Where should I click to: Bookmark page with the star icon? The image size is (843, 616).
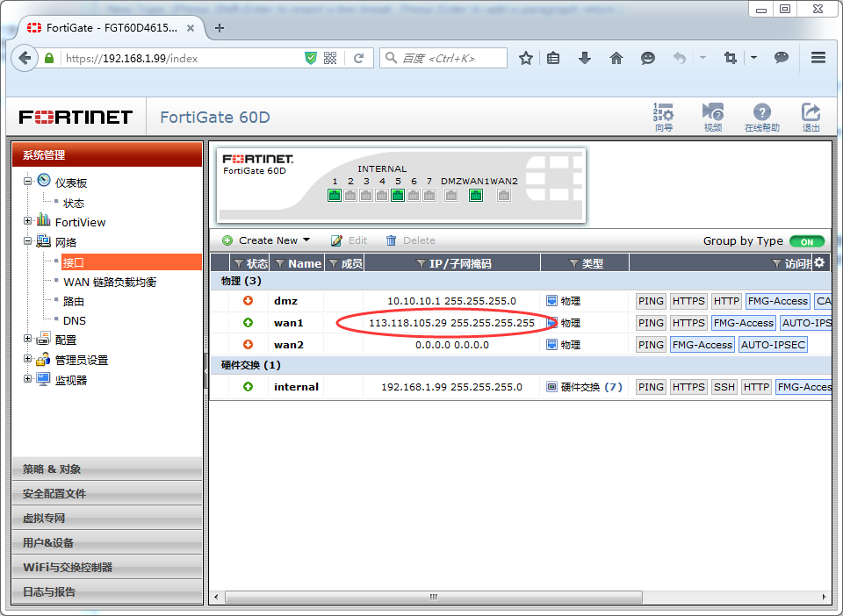coord(526,58)
